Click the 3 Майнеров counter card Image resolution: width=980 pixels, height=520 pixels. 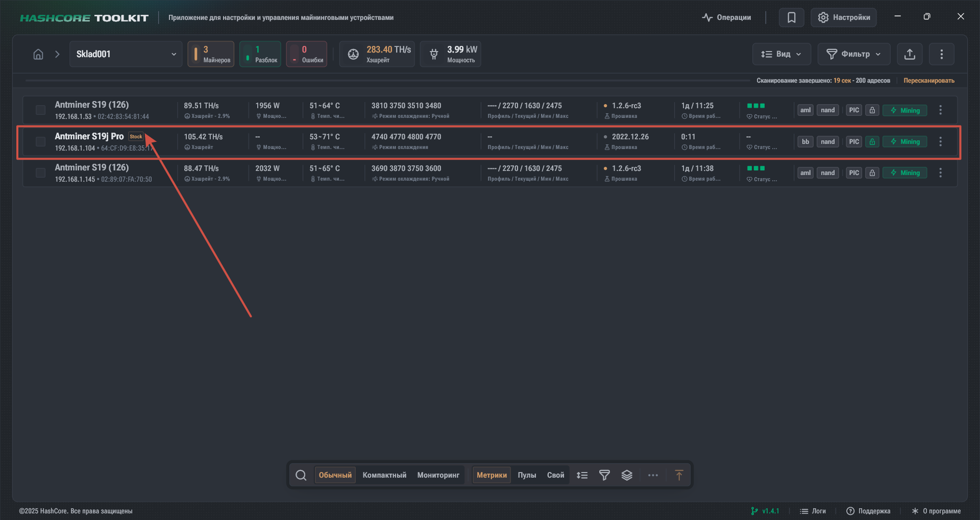click(x=211, y=54)
